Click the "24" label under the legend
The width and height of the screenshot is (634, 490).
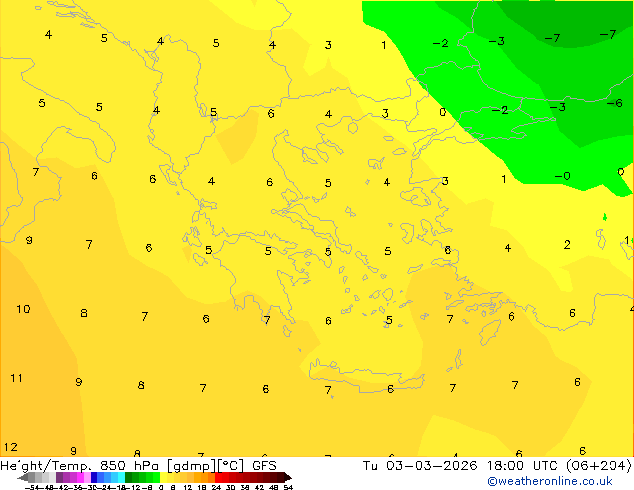pos(216,487)
